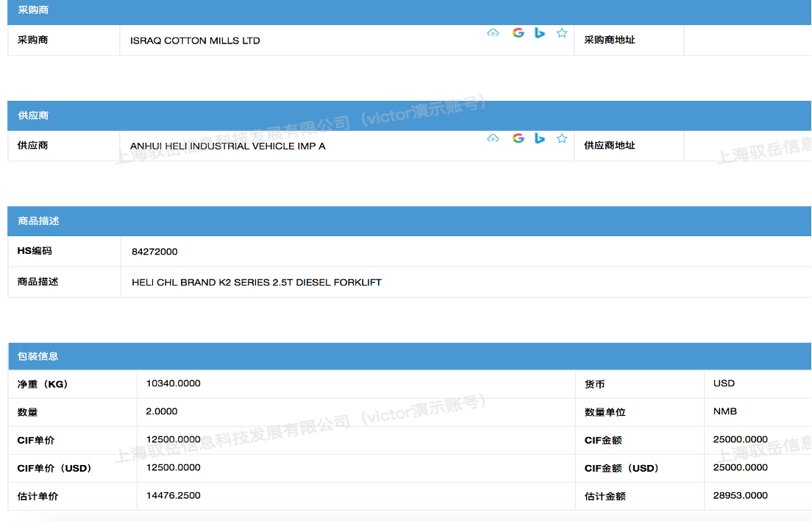Click the cloud icon beside ANHUI HELI supplier
Screen dimensions: 812x521
pos(493,138)
